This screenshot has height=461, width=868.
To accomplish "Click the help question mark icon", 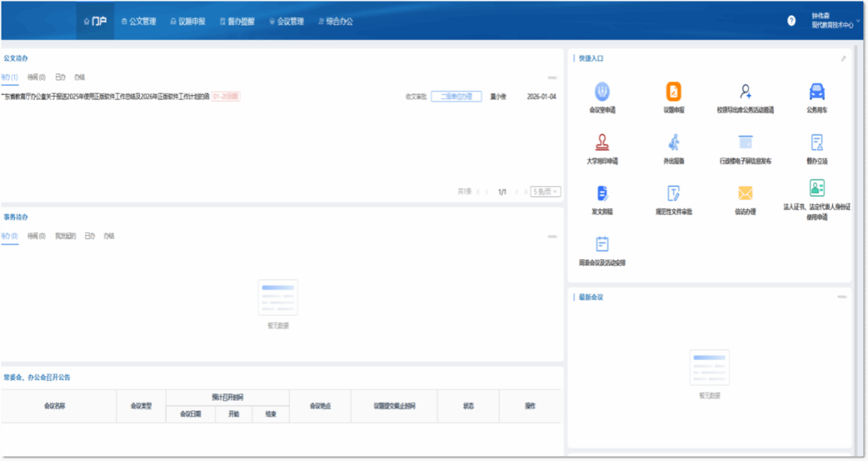I will [791, 21].
